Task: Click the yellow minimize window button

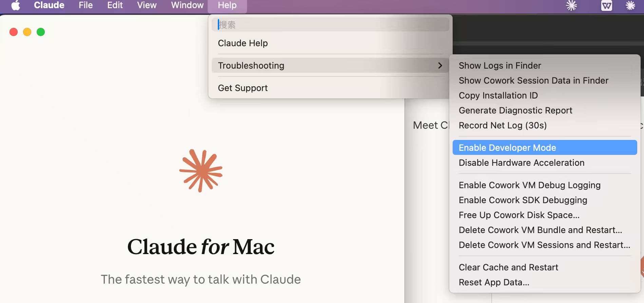Action: (x=27, y=32)
